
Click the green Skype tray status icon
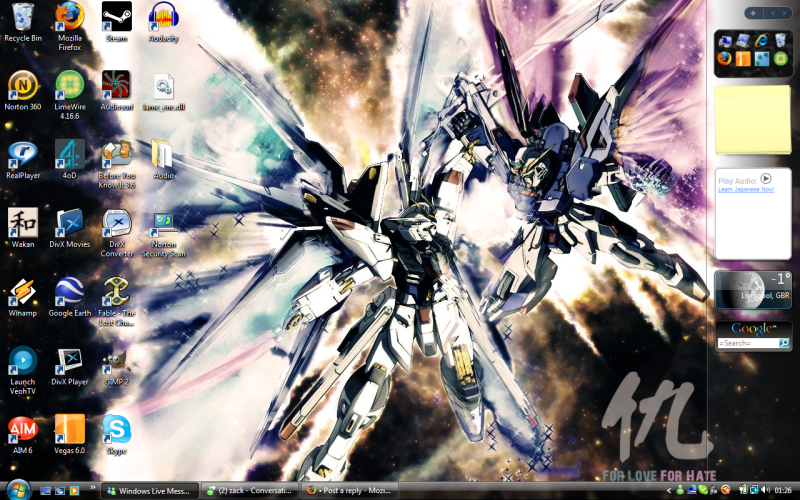point(703,490)
